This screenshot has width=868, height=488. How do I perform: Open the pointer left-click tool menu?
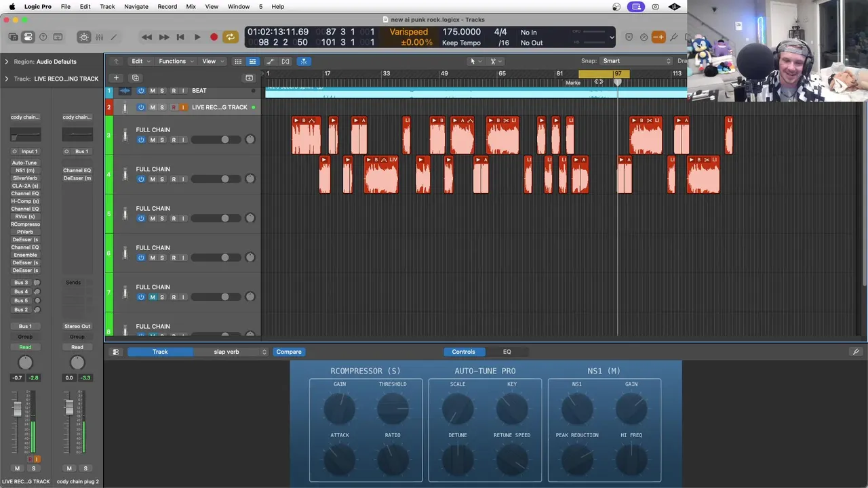476,61
